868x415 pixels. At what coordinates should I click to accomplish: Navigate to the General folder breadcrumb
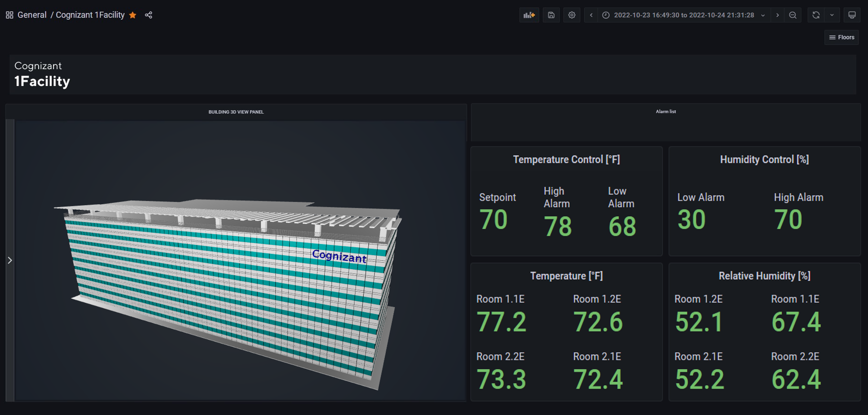pos(32,15)
